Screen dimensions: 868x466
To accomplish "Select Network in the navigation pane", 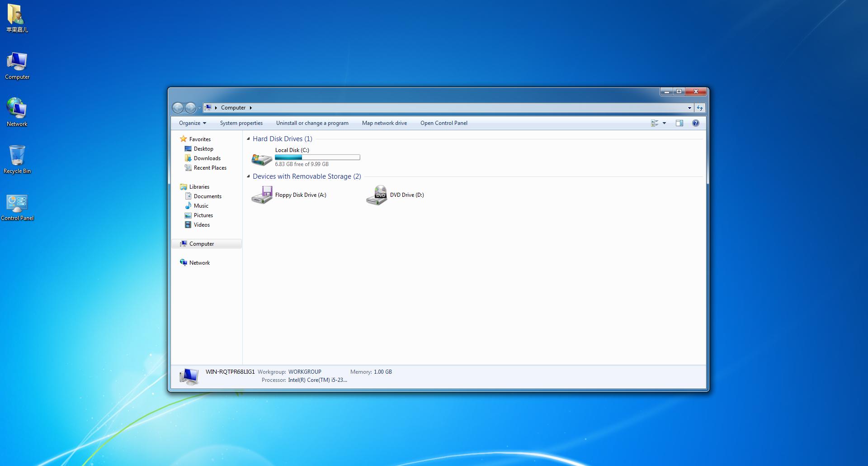I will 195,263.
